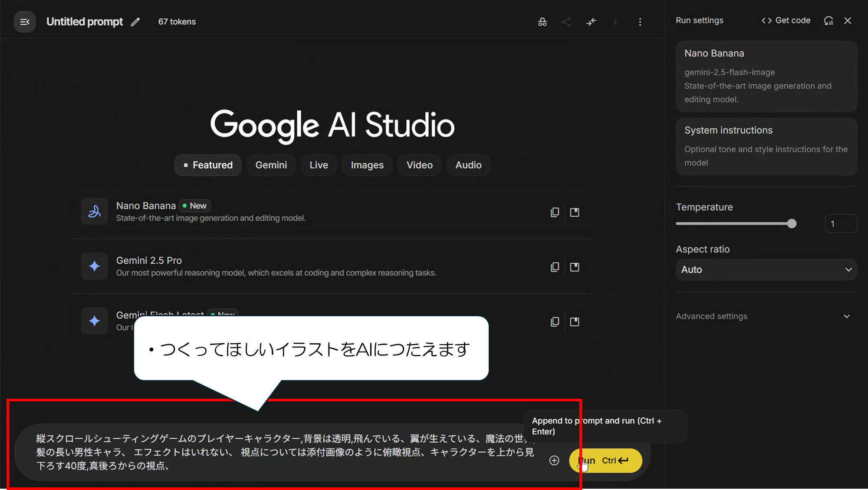Click the Get code button

(786, 20)
